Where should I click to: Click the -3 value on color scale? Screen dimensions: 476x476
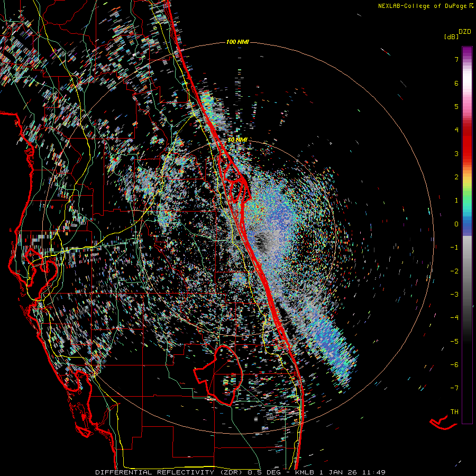[454, 295]
